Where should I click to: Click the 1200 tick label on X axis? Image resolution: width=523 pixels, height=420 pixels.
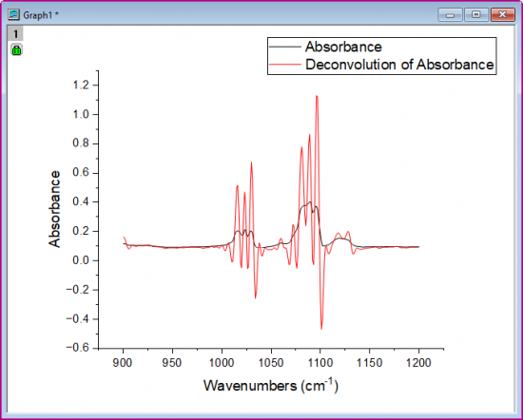[x=418, y=363]
